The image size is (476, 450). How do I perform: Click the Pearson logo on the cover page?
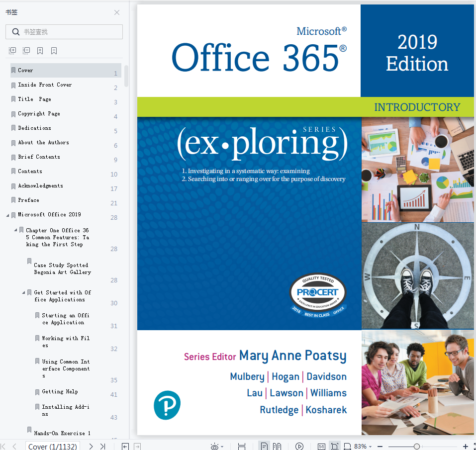tap(167, 405)
